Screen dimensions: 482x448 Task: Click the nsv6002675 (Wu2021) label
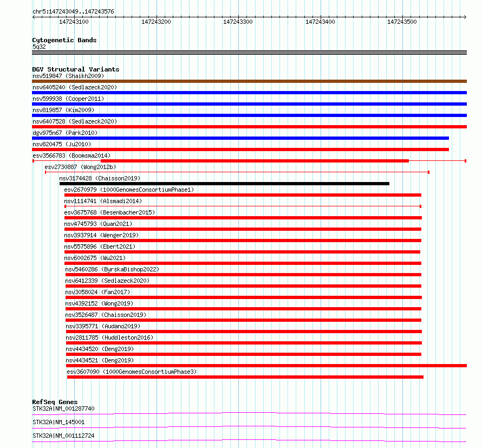(x=95, y=258)
